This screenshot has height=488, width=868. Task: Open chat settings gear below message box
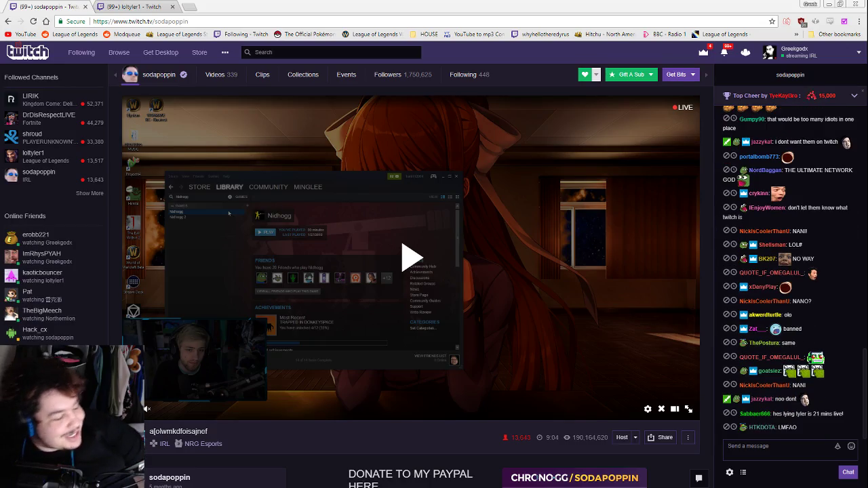(730, 472)
